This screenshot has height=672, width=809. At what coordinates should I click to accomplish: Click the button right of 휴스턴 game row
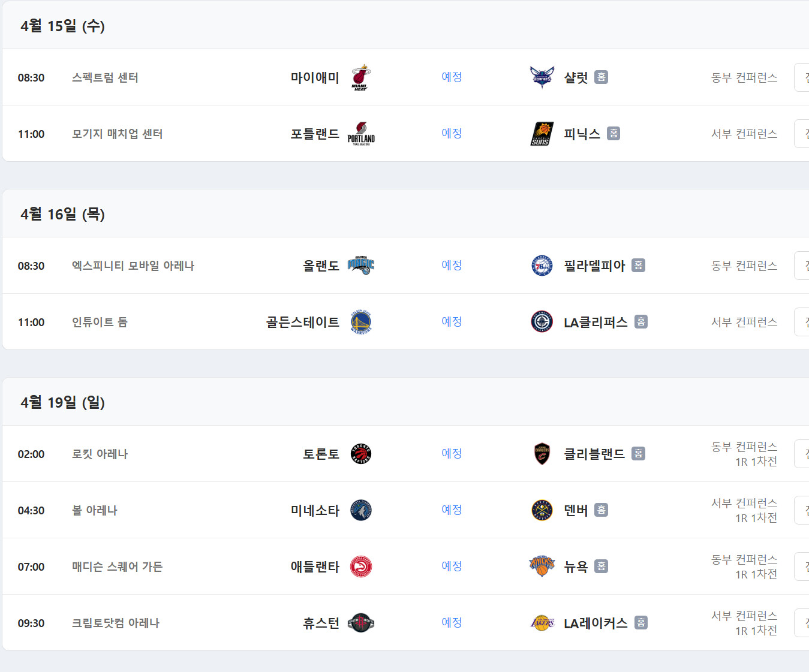click(x=802, y=623)
